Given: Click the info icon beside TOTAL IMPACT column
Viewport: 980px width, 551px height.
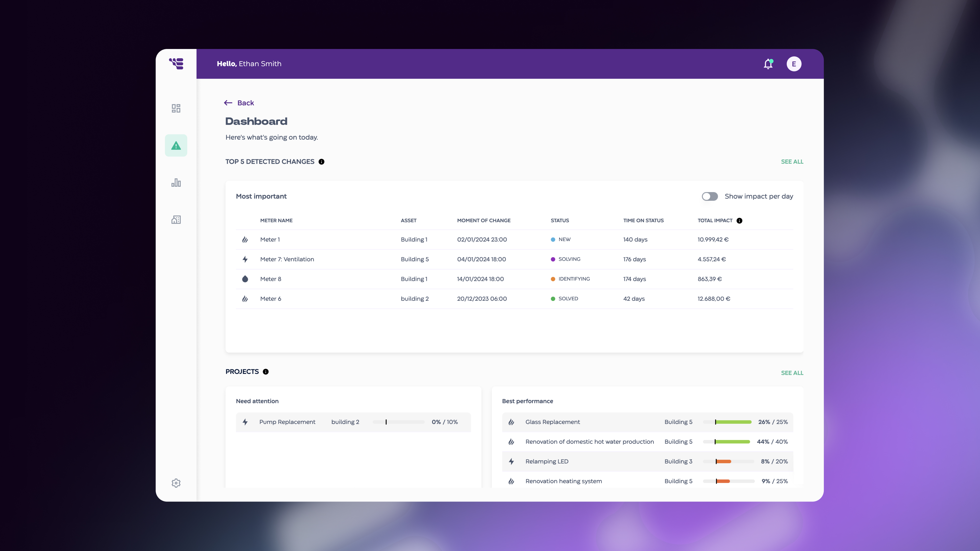Looking at the screenshot, I should (x=739, y=221).
